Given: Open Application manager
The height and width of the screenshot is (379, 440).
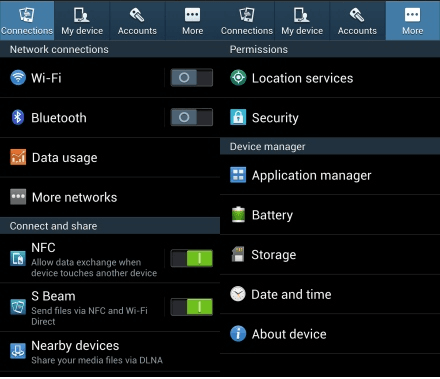Looking at the screenshot, I should click(x=330, y=175).
